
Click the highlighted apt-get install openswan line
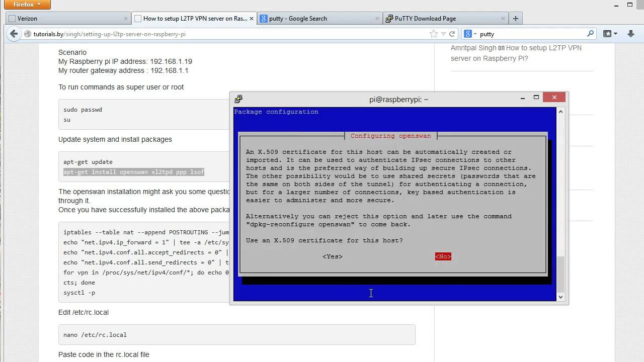click(x=134, y=172)
